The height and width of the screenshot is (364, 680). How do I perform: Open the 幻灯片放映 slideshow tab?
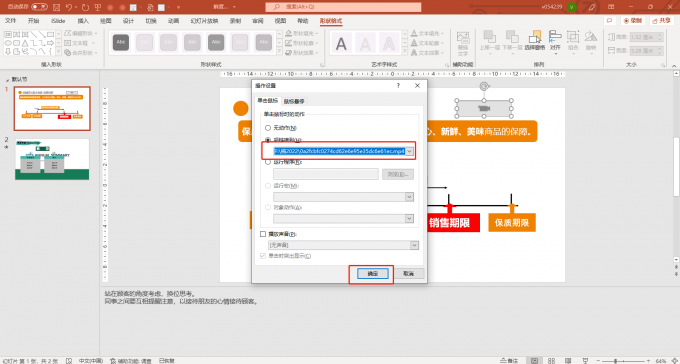(x=204, y=21)
